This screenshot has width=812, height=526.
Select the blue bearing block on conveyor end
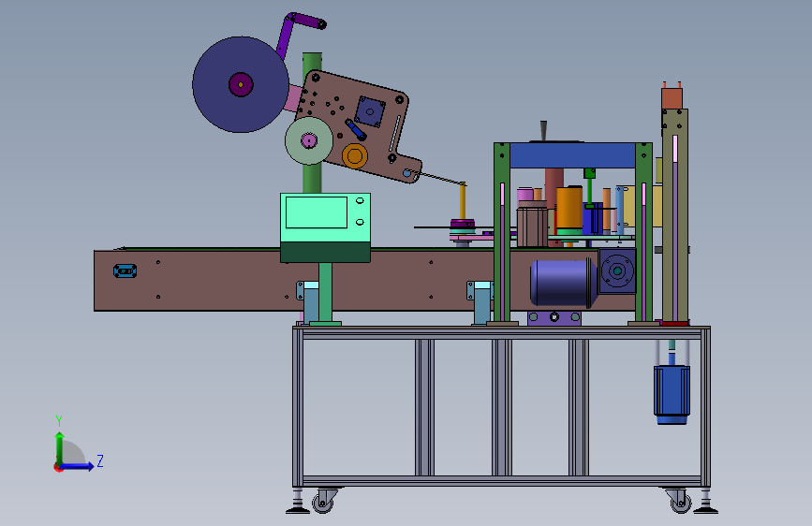click(x=125, y=270)
